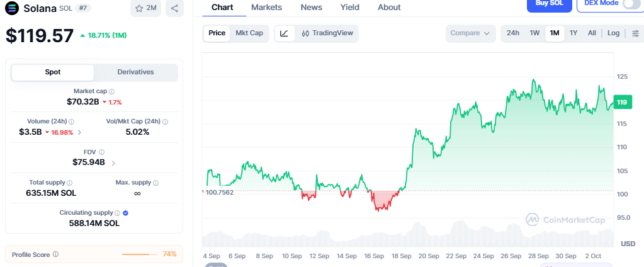Add Solana to watchlist star button

click(146, 8)
